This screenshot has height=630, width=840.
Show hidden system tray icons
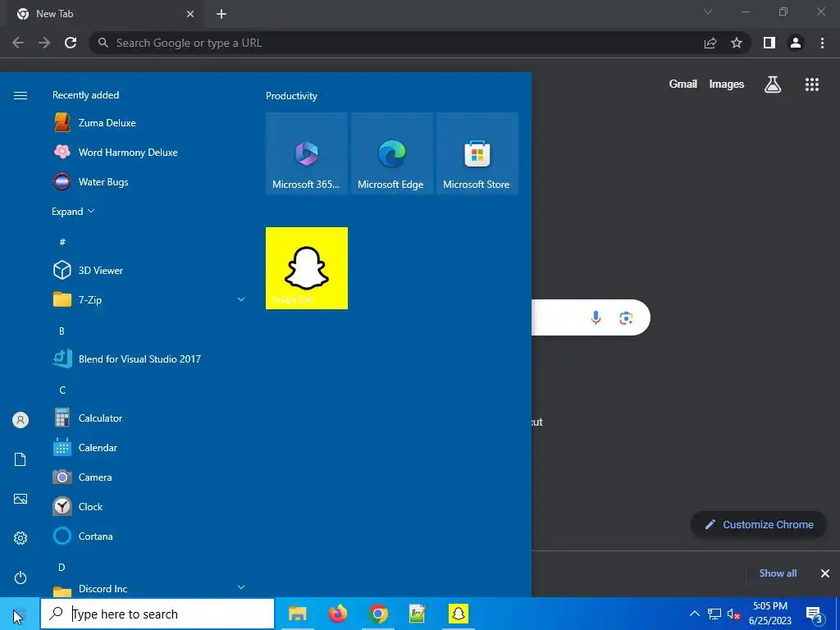694,614
